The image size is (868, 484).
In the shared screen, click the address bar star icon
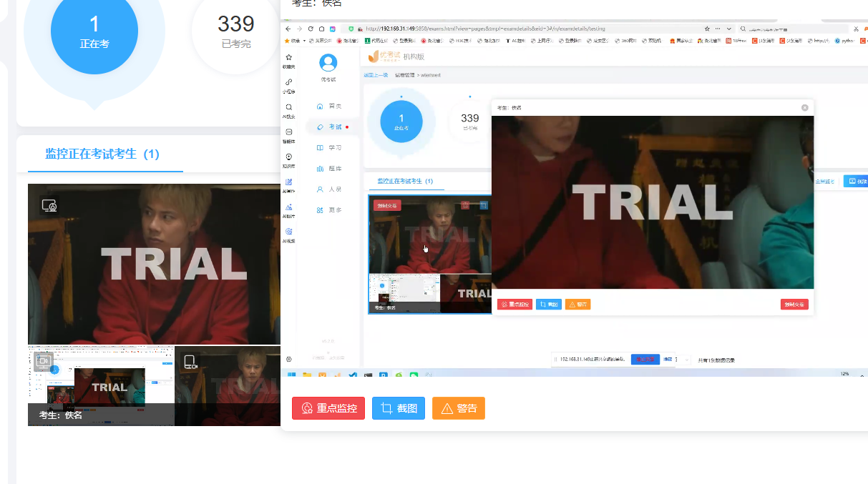[707, 29]
